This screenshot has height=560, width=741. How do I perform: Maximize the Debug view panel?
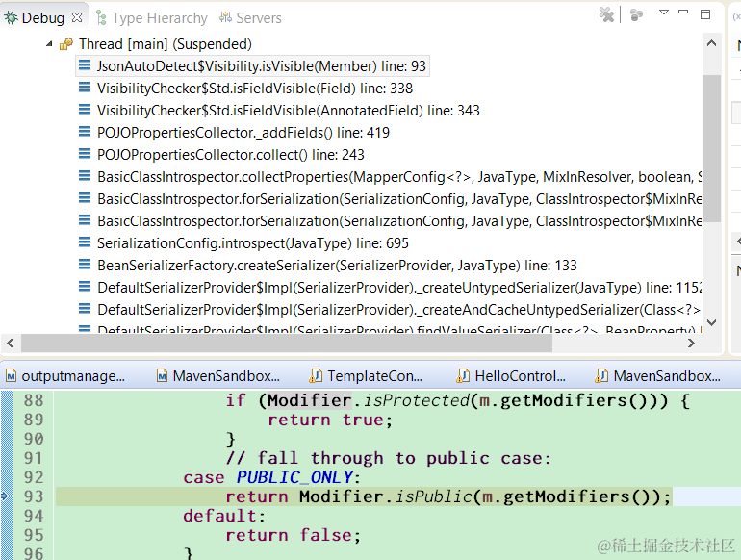[705, 14]
